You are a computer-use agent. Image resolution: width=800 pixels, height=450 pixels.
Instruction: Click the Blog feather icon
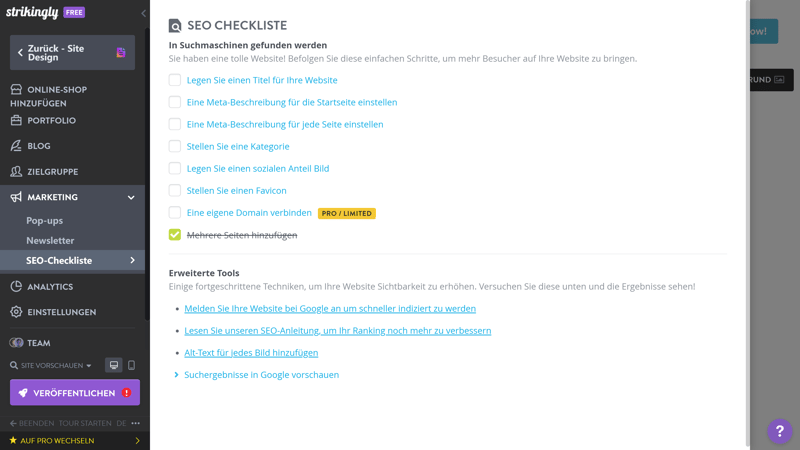(x=16, y=146)
